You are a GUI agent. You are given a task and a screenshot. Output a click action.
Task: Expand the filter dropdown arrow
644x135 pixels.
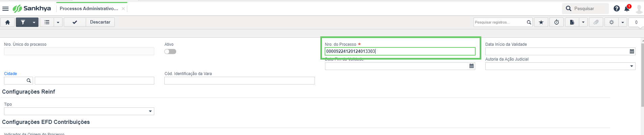point(34,22)
